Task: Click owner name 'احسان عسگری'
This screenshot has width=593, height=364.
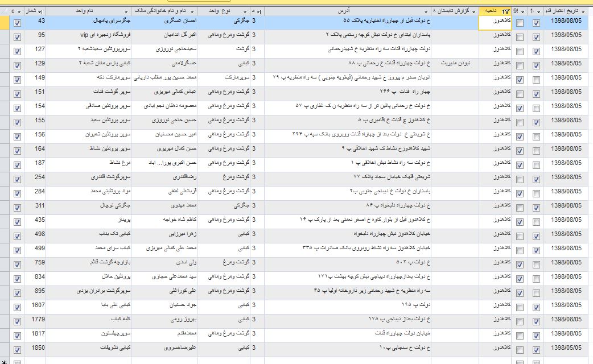Action: pyautogui.click(x=180, y=20)
